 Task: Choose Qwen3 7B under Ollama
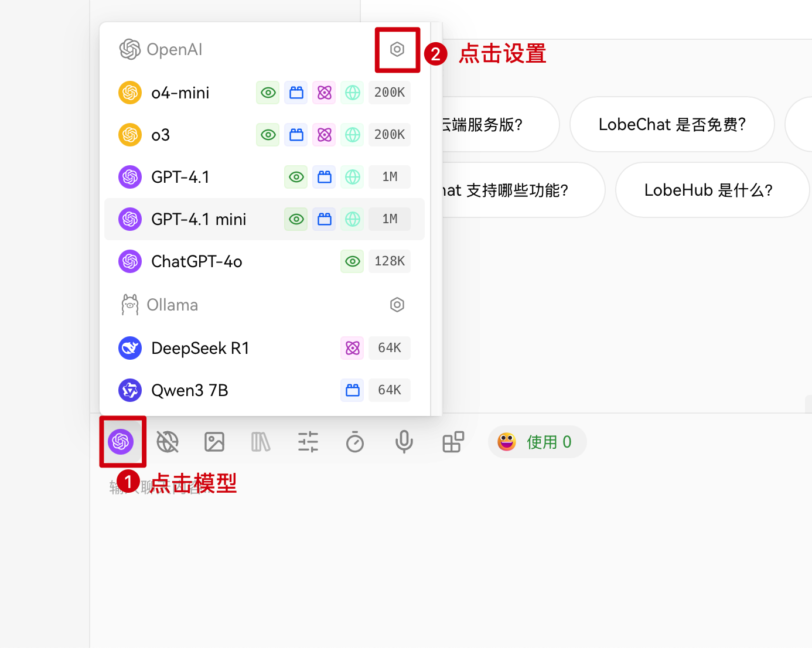tap(189, 390)
